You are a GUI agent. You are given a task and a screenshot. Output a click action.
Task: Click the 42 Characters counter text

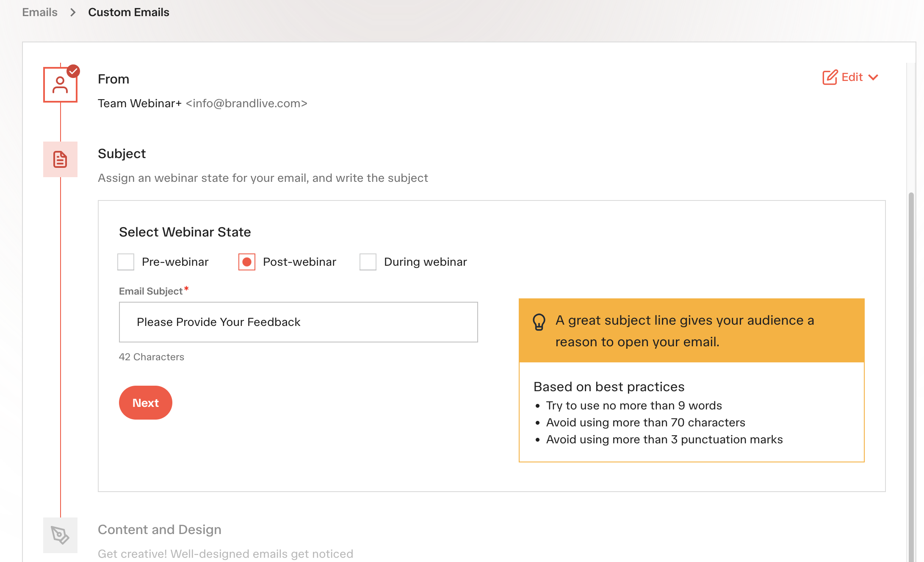click(152, 357)
